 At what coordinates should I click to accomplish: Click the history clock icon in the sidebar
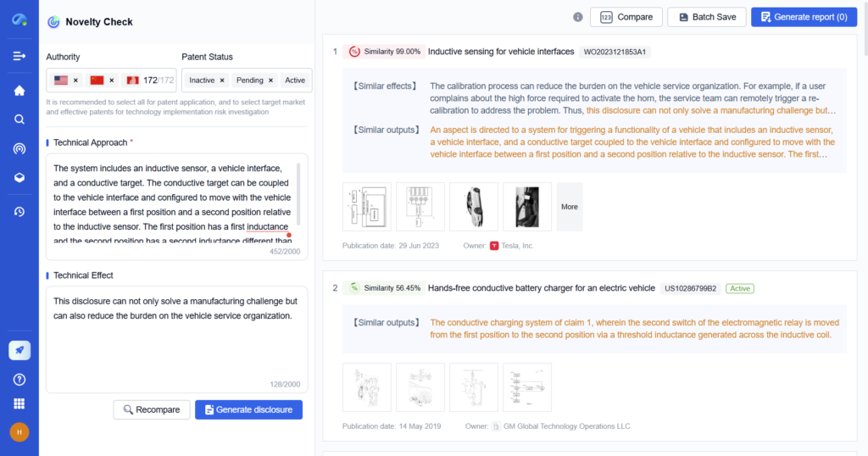click(19, 211)
